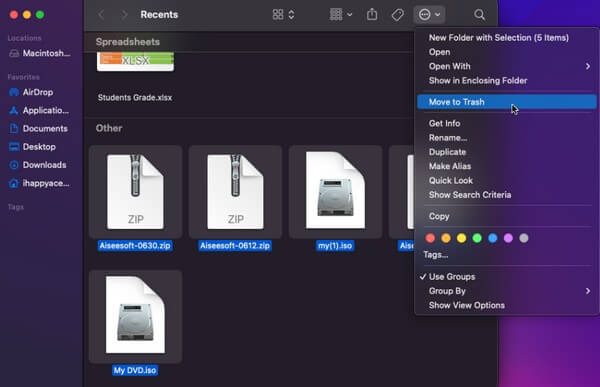Click the Forward navigation arrow
Screen dimensions: 600x387
tap(124, 15)
